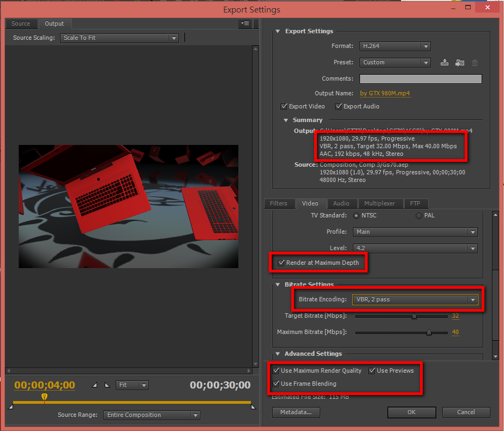The image size is (504, 431).
Task: Open the Multiplexer tab
Action: coord(380,204)
